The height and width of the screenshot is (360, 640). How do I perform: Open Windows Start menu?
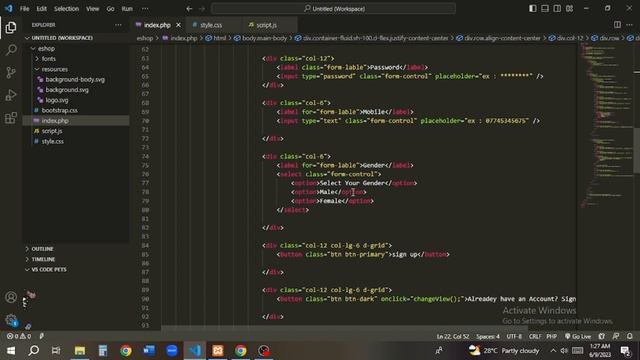pyautogui.click(x=11, y=351)
